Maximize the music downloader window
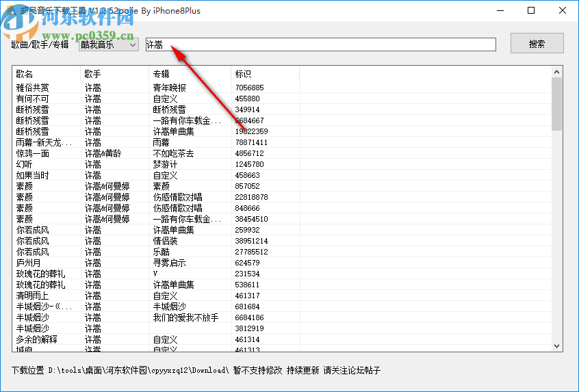Screen dimensions: 579x392 pos(531,10)
